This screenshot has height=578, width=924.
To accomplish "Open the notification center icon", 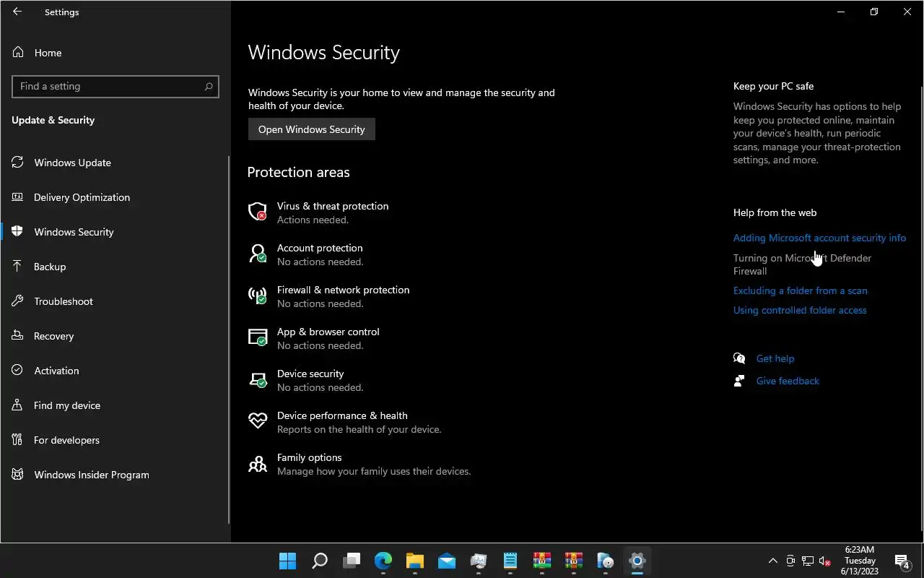I will click(902, 561).
